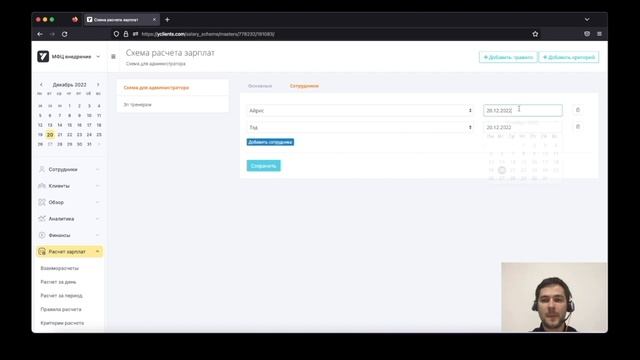Collapse the Расчет зарплат section chevron
This screenshot has height=360, width=640.
pos(98,251)
